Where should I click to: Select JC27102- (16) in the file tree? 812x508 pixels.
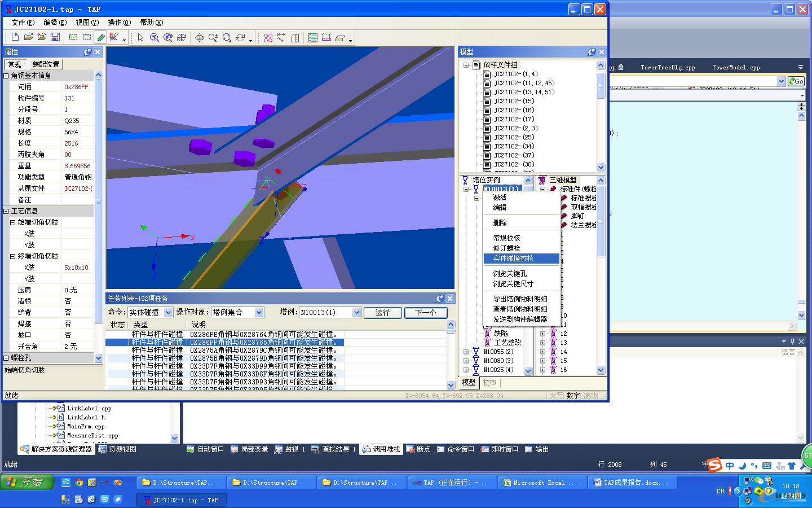tap(514, 110)
